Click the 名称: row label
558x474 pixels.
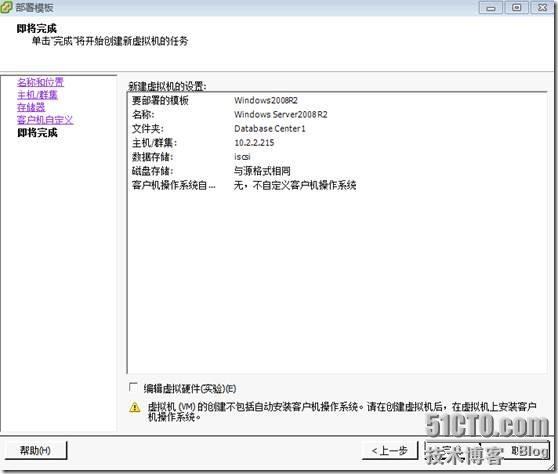tap(143, 115)
